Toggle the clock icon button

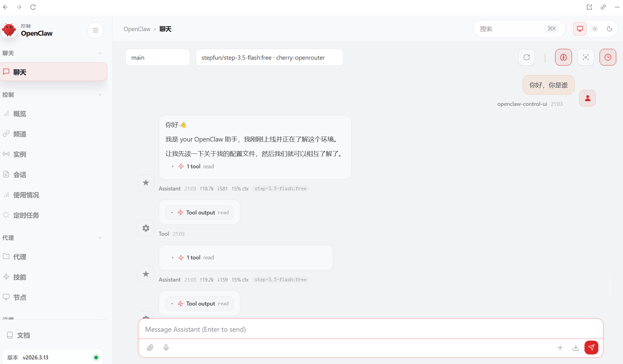(608, 57)
